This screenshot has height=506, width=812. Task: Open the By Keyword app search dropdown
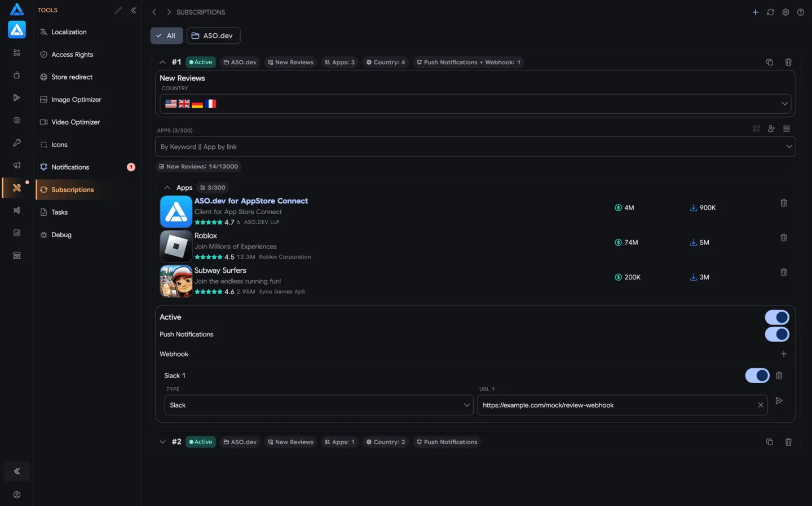click(475, 147)
